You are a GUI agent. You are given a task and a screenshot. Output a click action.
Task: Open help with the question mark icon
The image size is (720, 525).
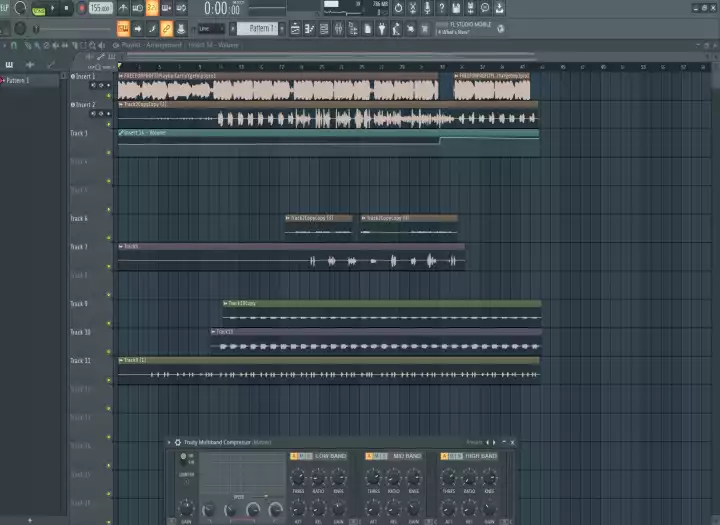point(441,8)
